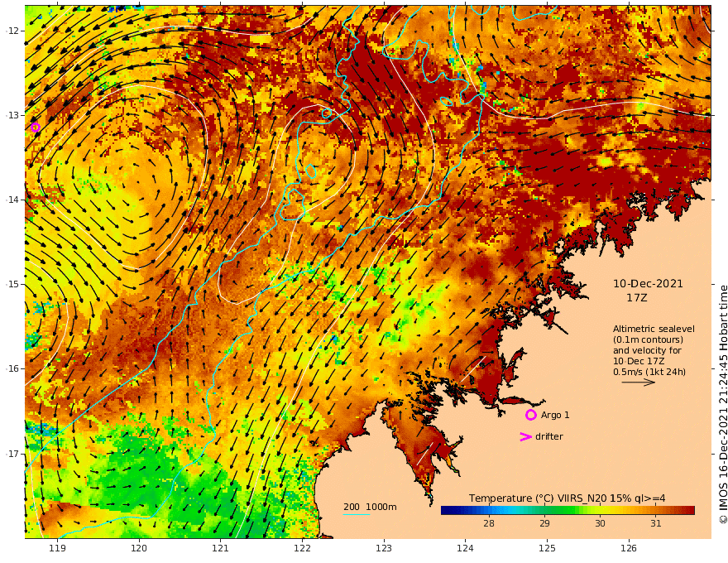Viewport: 728px width, 563px height.
Task: Click longitude axis label '123'
Action: [384, 548]
